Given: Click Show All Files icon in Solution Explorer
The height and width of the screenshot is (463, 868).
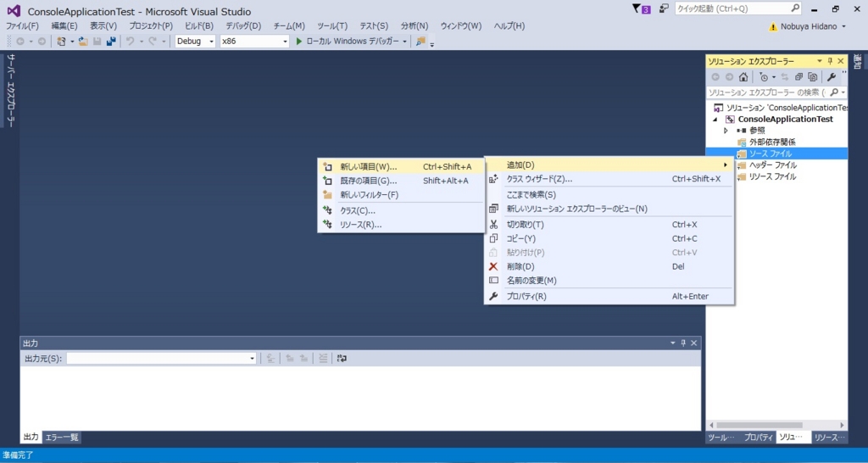Looking at the screenshot, I should coord(812,77).
